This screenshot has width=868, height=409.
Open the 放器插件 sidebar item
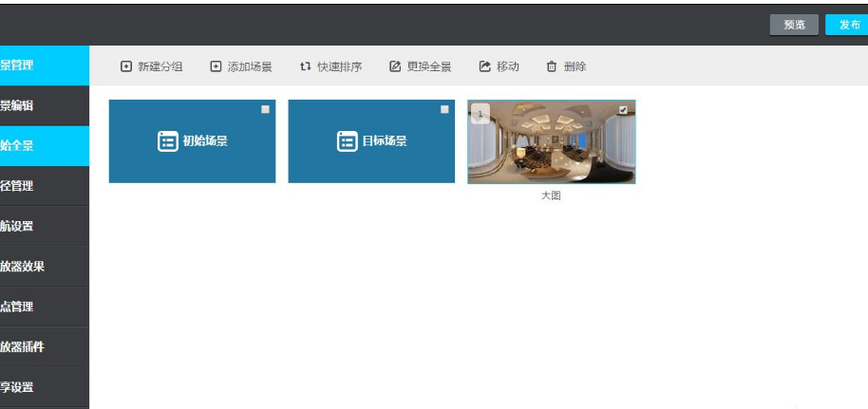45,347
